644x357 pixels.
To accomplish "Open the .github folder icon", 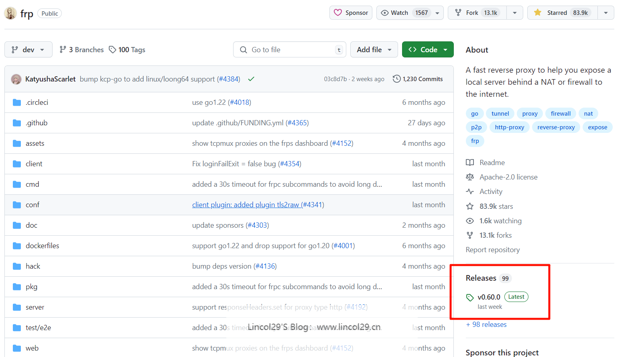I will tap(17, 123).
